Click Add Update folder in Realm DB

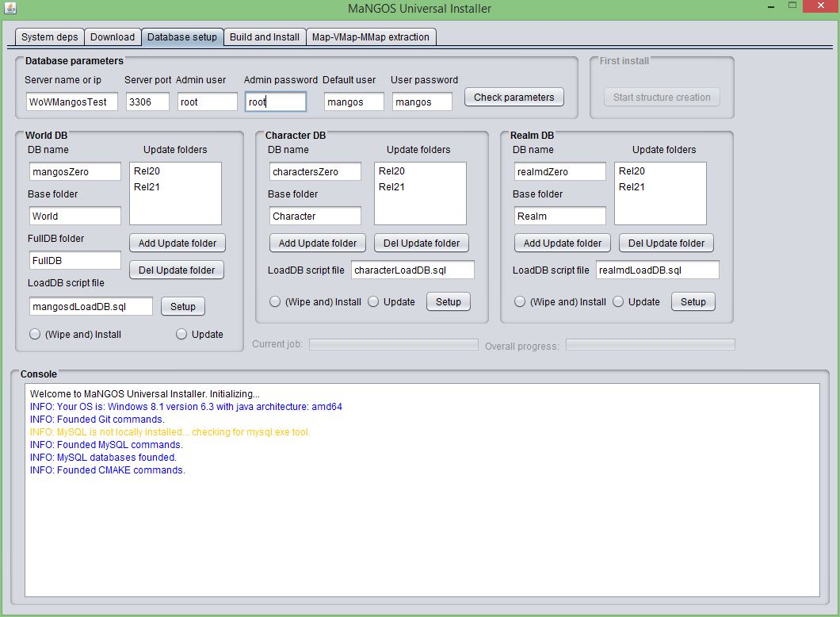(563, 243)
